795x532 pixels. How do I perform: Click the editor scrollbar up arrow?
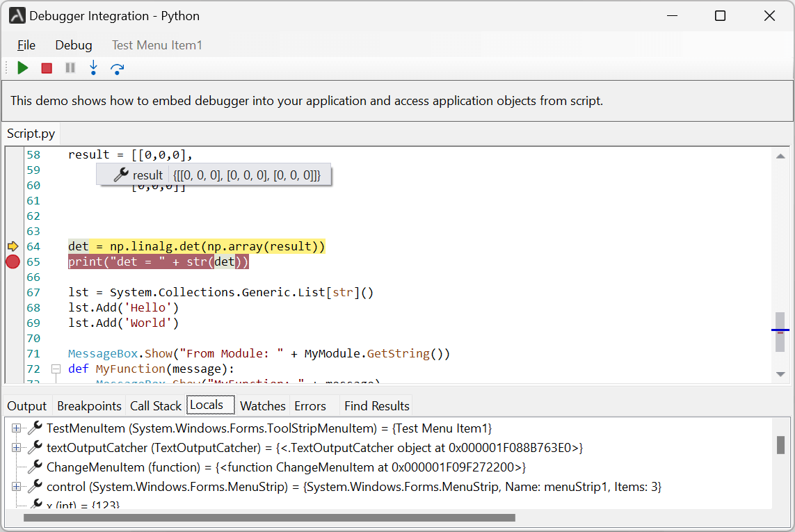click(781, 156)
